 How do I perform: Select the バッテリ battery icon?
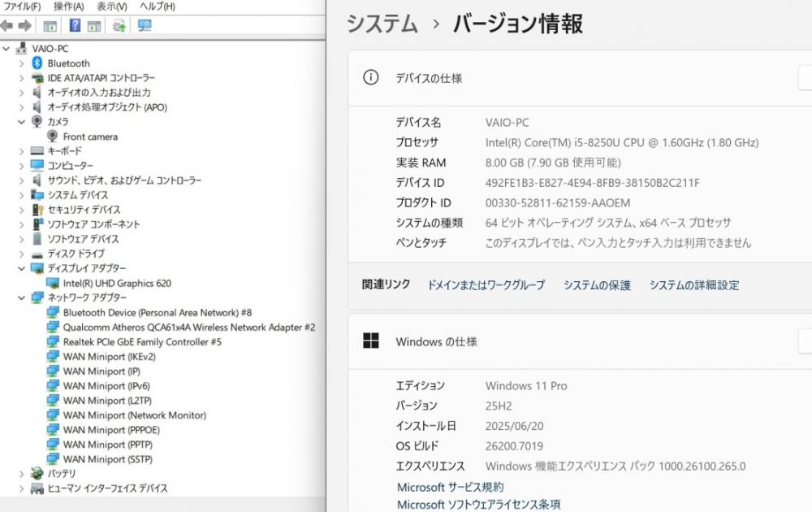point(37,473)
